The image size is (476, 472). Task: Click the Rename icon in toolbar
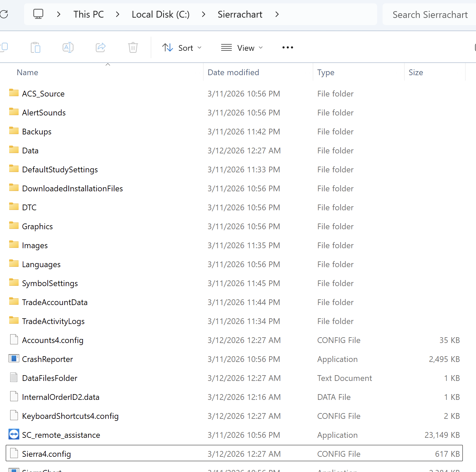point(68,48)
